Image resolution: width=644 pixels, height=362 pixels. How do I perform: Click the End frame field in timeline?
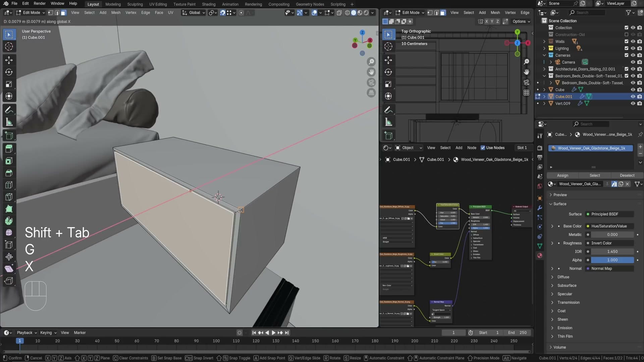click(517, 333)
